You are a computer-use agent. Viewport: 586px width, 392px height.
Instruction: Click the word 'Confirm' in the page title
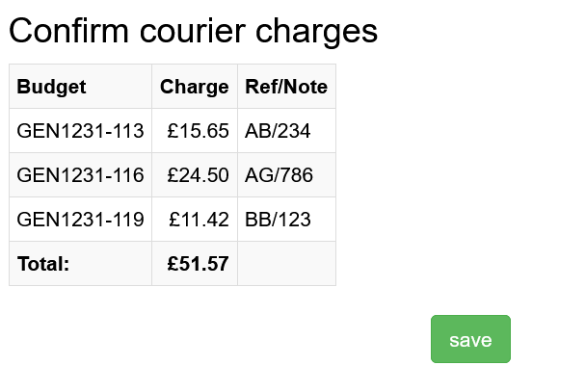[x=68, y=31]
